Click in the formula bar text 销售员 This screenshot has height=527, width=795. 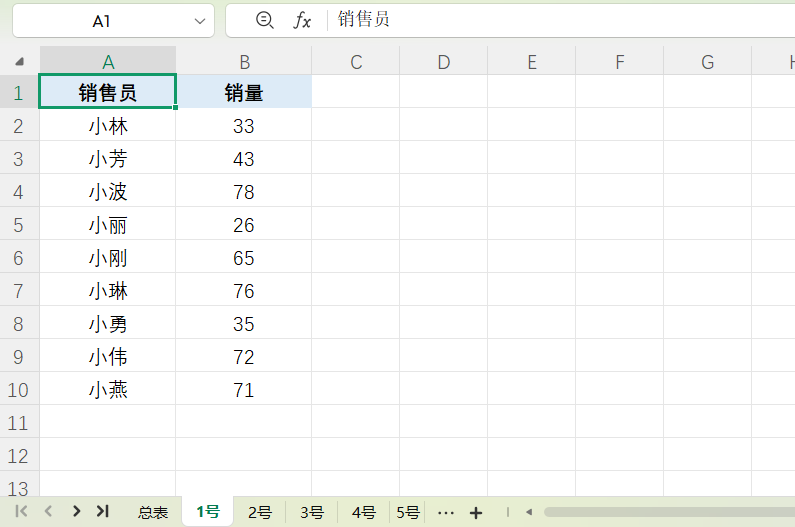pos(364,20)
